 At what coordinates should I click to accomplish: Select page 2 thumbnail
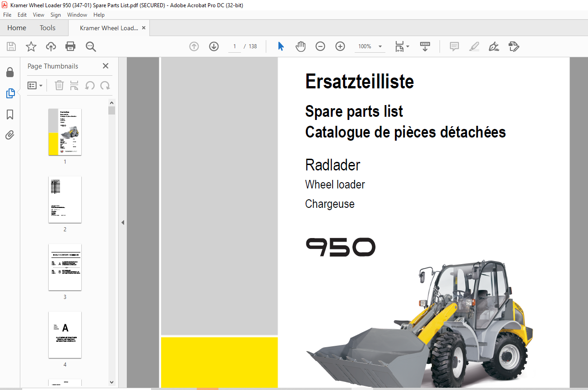(65, 200)
